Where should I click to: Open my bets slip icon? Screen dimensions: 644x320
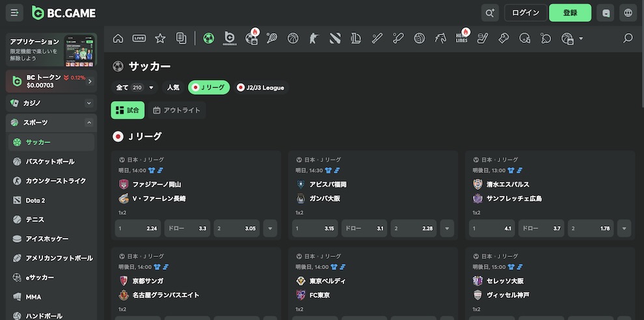point(181,38)
